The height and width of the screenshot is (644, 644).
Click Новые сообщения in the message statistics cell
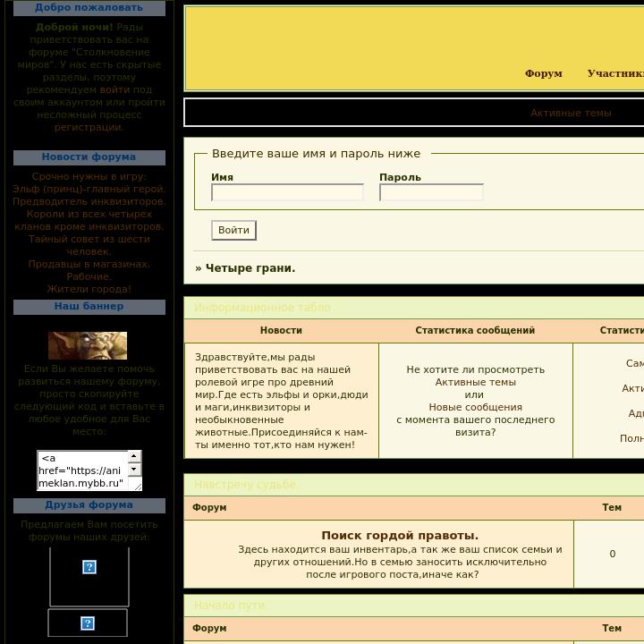click(475, 407)
